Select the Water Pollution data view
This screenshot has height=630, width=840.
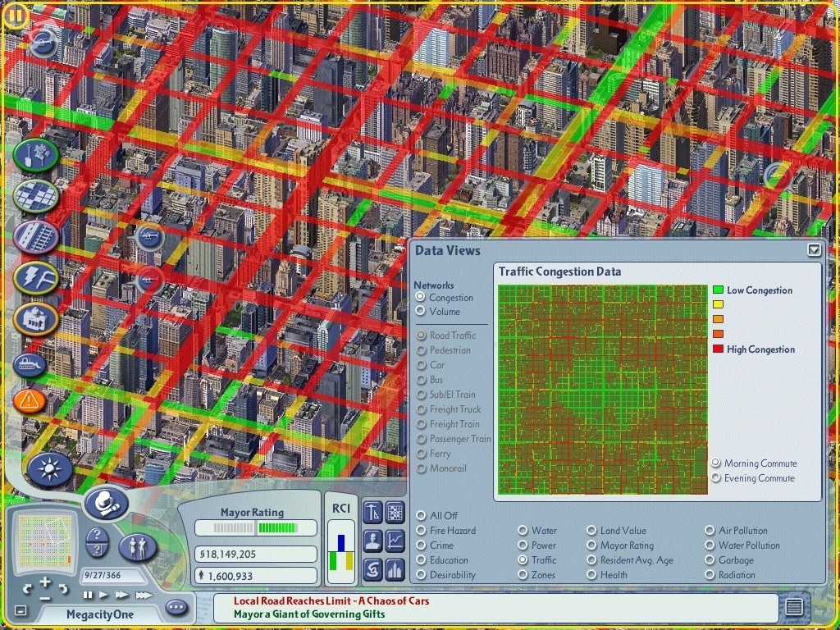pos(710,546)
